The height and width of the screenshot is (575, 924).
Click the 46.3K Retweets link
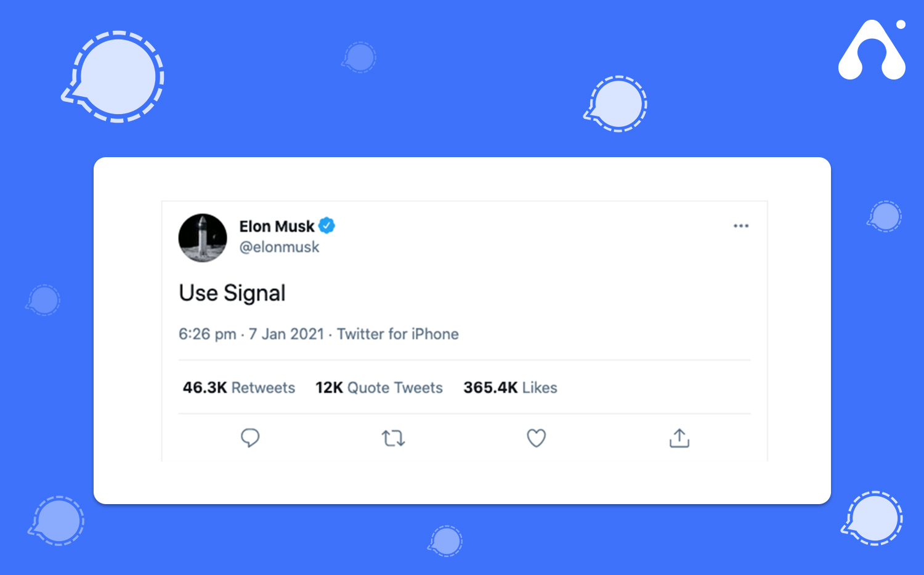238,388
